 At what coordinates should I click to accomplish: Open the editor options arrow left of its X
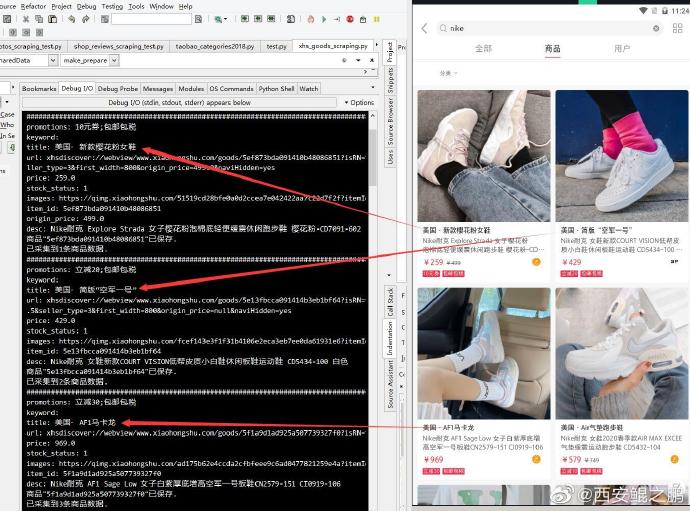(x=358, y=60)
